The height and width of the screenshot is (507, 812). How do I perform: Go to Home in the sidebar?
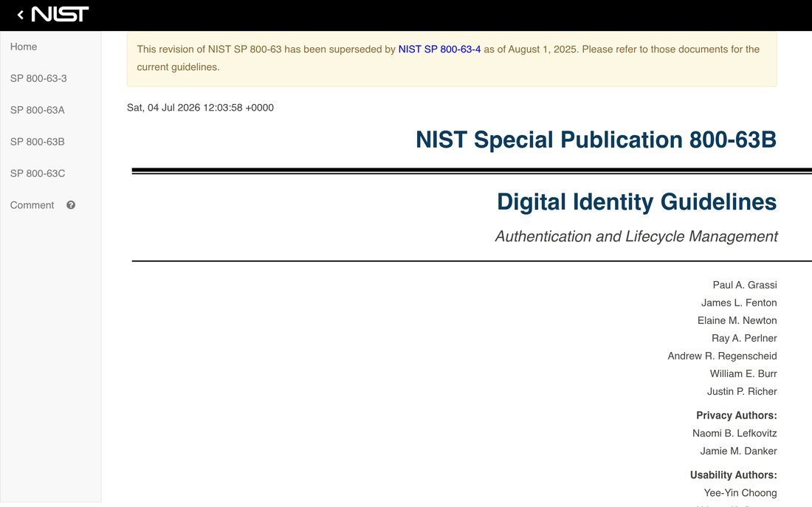(24, 46)
